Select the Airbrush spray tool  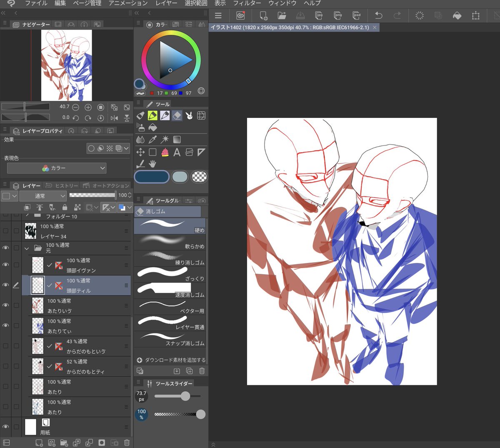pyautogui.click(x=140, y=128)
